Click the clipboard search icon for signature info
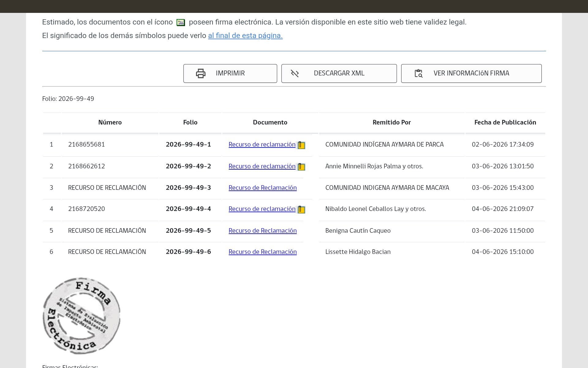 click(x=418, y=73)
